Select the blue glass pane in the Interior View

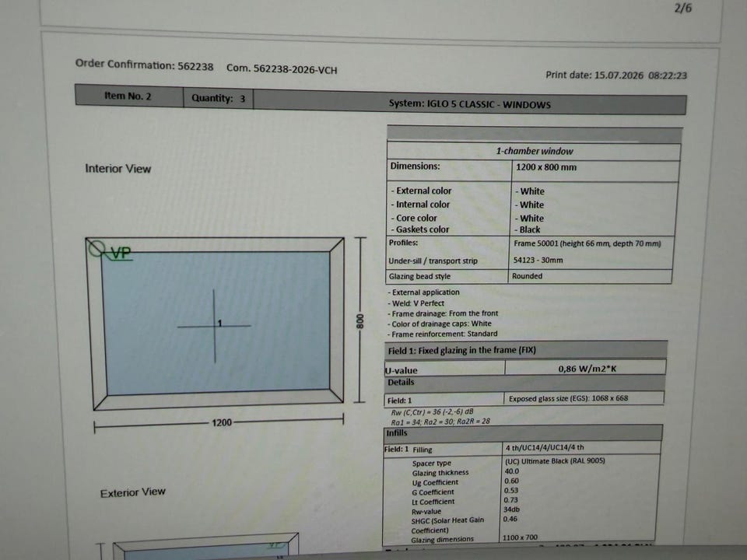[216, 324]
